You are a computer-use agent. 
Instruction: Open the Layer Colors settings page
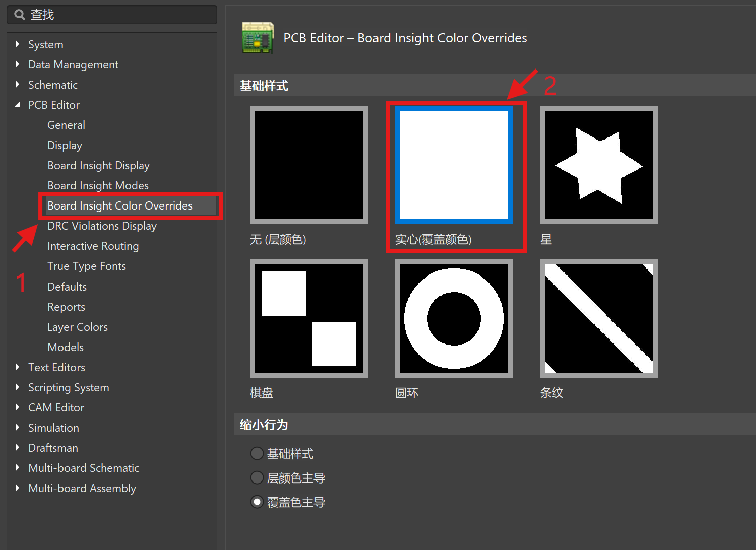click(77, 327)
